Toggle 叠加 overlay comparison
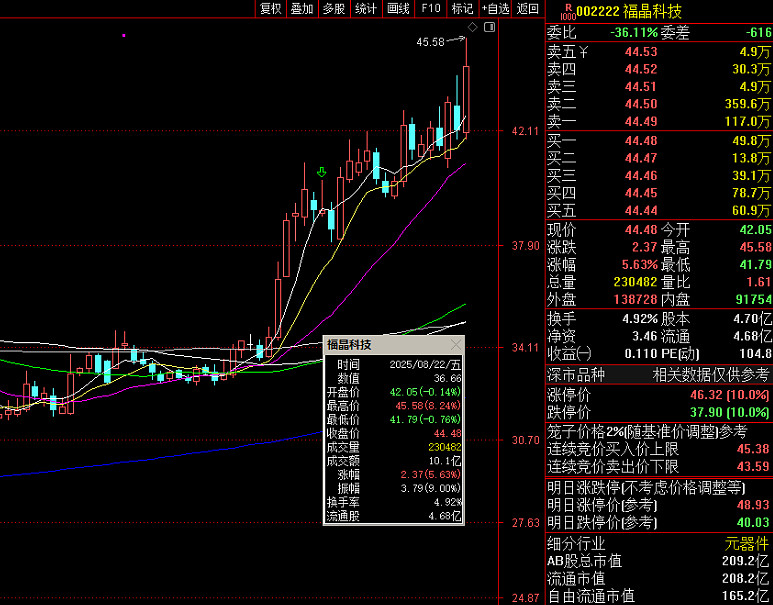 [302, 8]
